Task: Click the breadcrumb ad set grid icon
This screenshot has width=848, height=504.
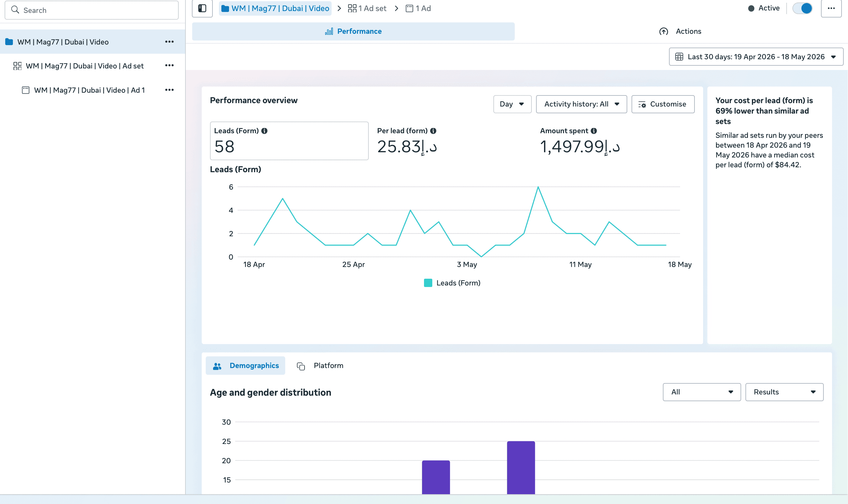Action: (x=352, y=8)
